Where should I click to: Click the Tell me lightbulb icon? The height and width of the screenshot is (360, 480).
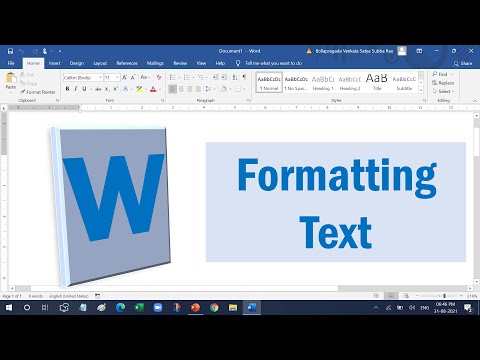coord(238,63)
